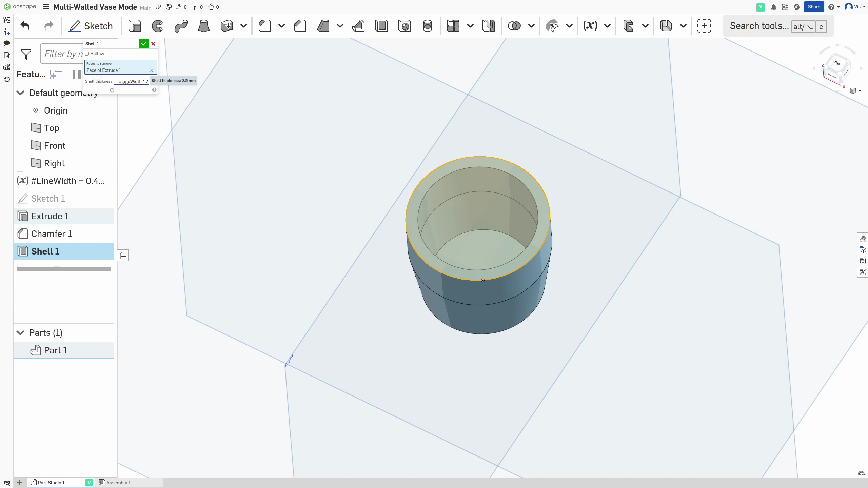Enable the Hollow checkbox in the Shell dialog

coord(87,54)
